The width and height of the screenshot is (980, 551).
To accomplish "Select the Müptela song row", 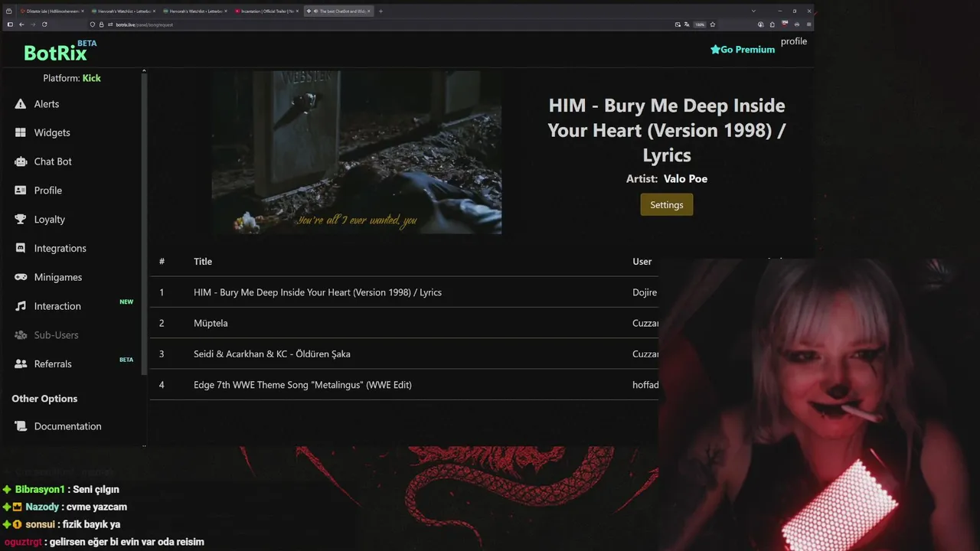I will 404,323.
